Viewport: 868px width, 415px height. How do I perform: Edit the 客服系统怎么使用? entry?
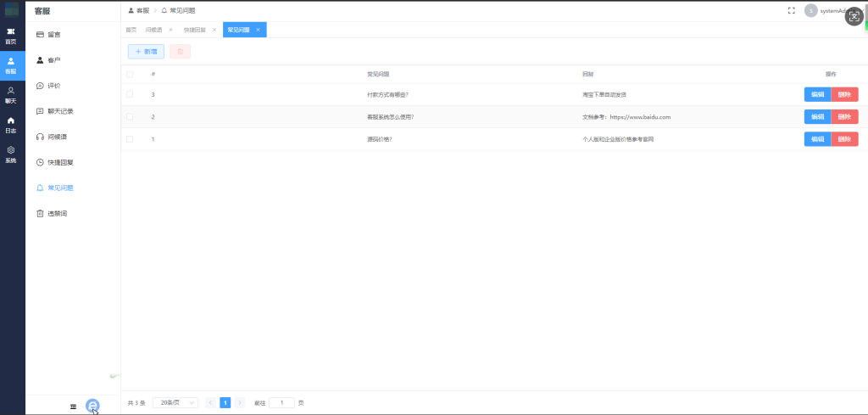point(818,117)
